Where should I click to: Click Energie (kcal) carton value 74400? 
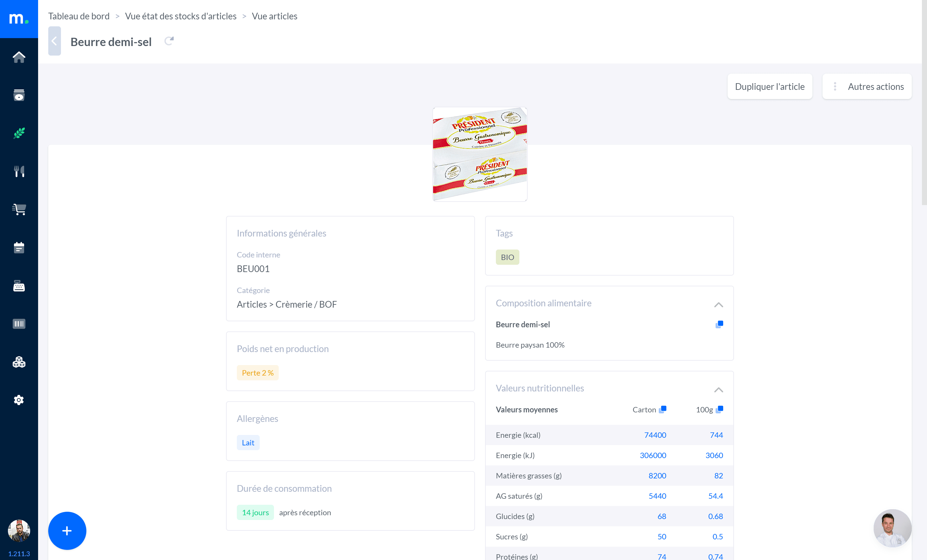655,435
